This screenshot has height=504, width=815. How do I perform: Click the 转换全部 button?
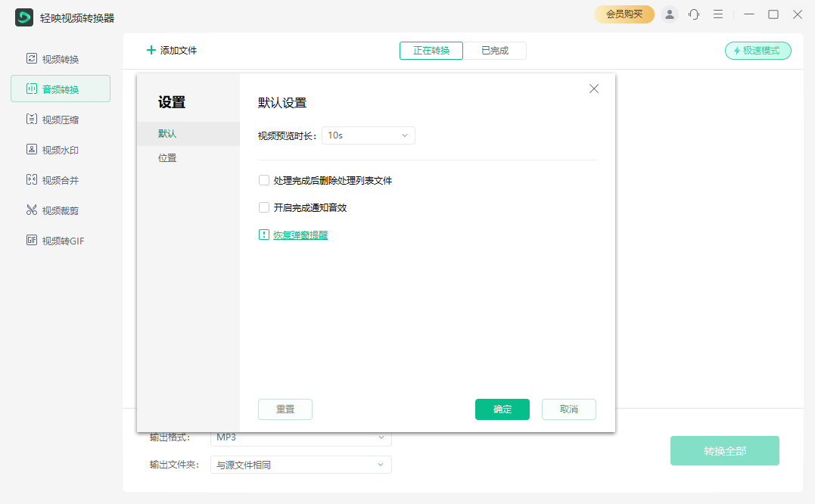(724, 450)
